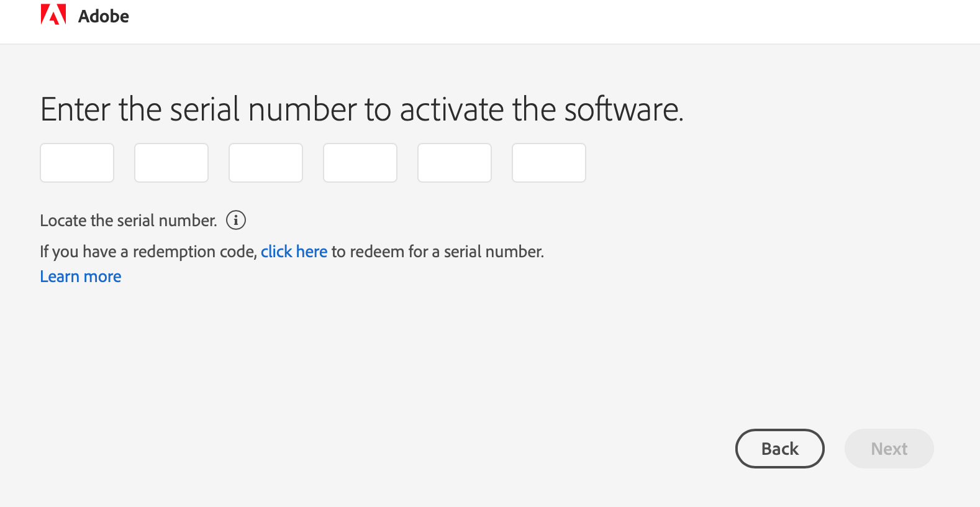Select the fourth serial input box
Screen dimensions: 980x507
(x=360, y=162)
